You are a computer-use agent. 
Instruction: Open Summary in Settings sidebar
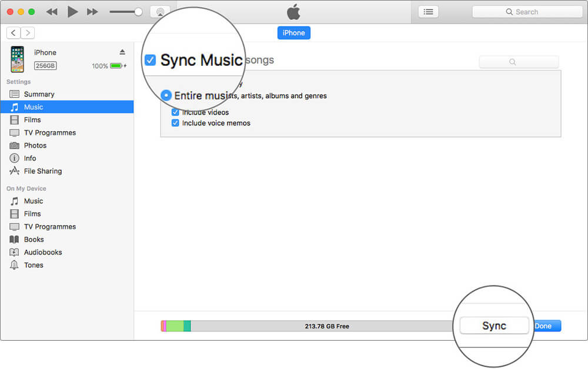(x=67, y=94)
